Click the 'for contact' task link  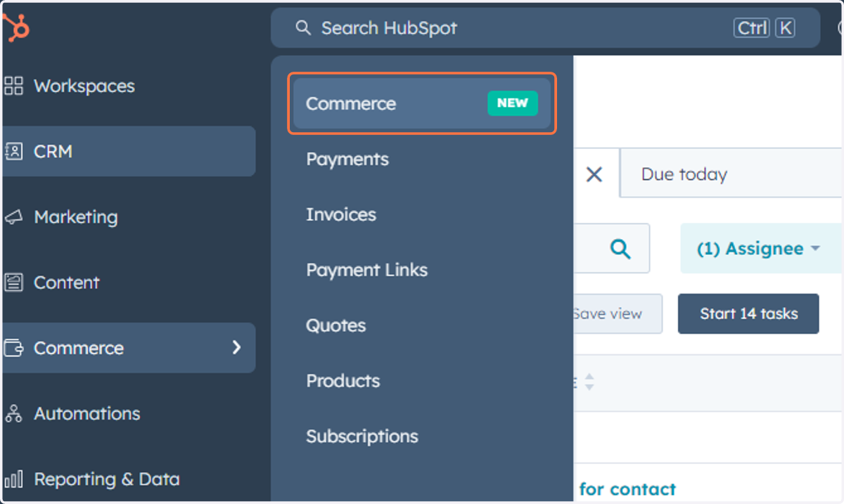627,489
